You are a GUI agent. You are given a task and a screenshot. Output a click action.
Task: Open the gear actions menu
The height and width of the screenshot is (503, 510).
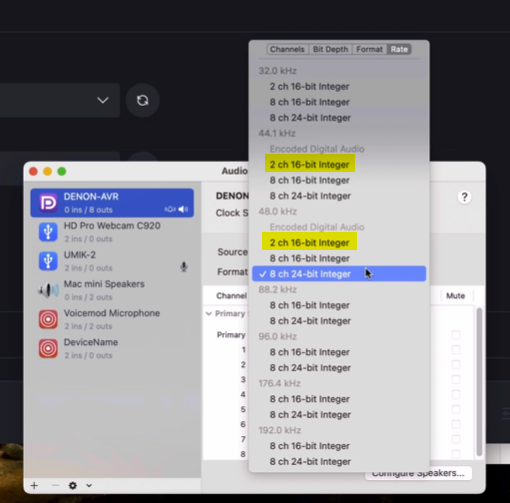click(73, 485)
